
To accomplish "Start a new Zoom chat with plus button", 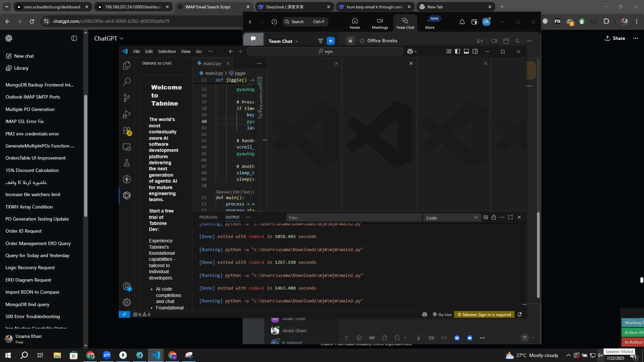I will [x=331, y=41].
